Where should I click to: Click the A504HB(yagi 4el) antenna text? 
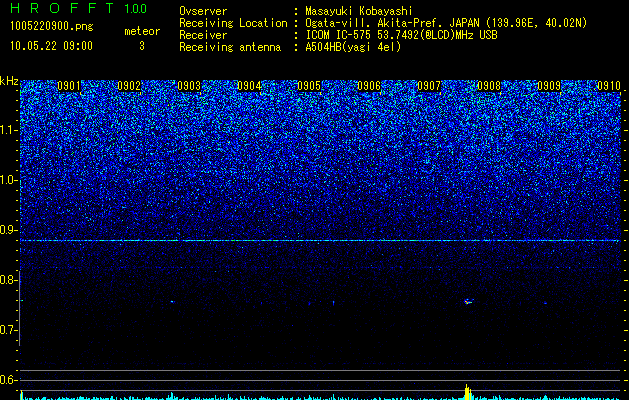[x=353, y=47]
